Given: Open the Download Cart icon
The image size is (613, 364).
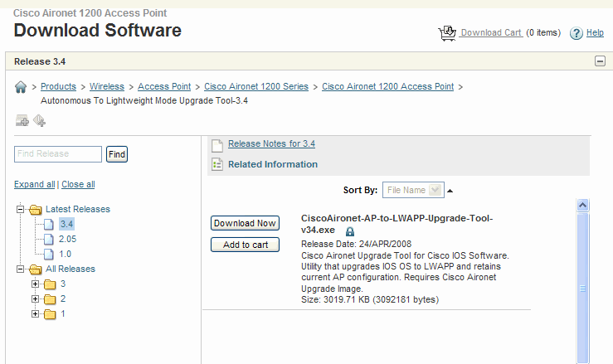Looking at the screenshot, I should [x=447, y=33].
